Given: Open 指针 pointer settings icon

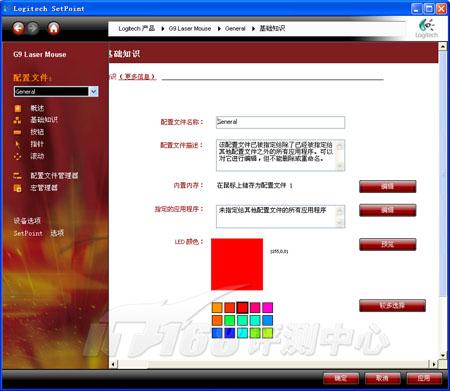Looking at the screenshot, I should click(x=17, y=144).
